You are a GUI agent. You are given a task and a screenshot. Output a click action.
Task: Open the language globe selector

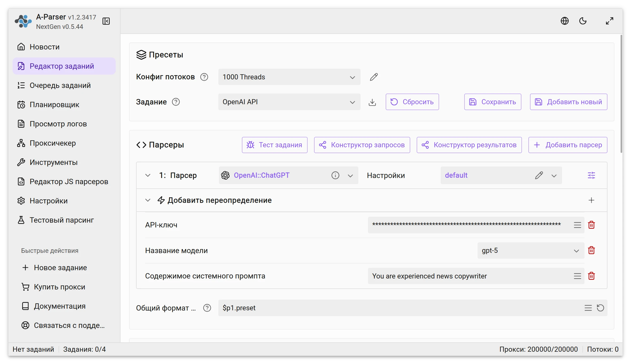[564, 21]
